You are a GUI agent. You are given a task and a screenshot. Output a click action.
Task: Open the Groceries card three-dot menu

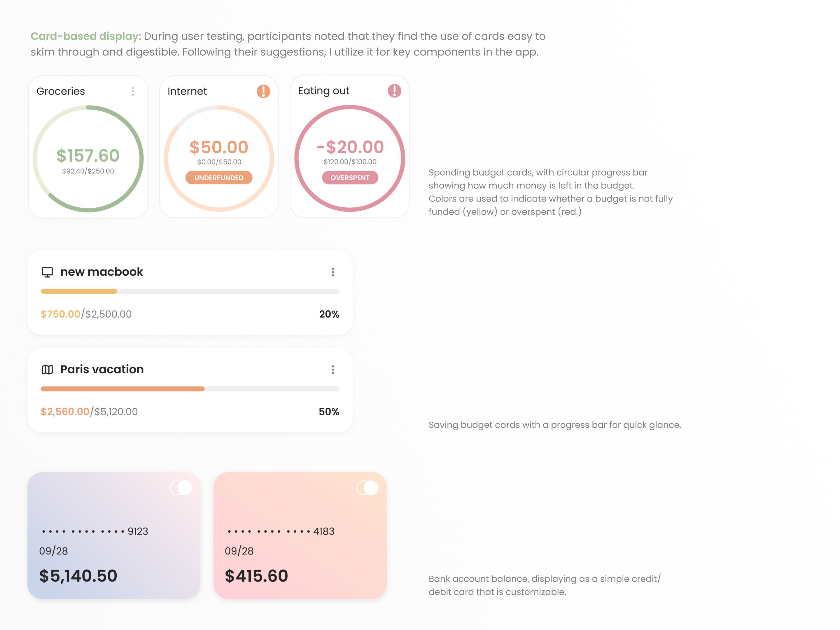click(x=133, y=91)
